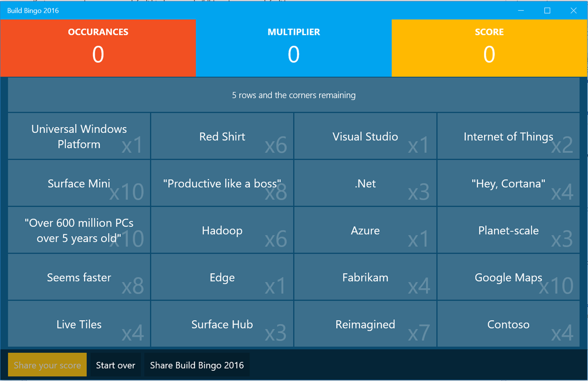Click Share Build Bingo 2016 button
588x381 pixels.
click(197, 365)
